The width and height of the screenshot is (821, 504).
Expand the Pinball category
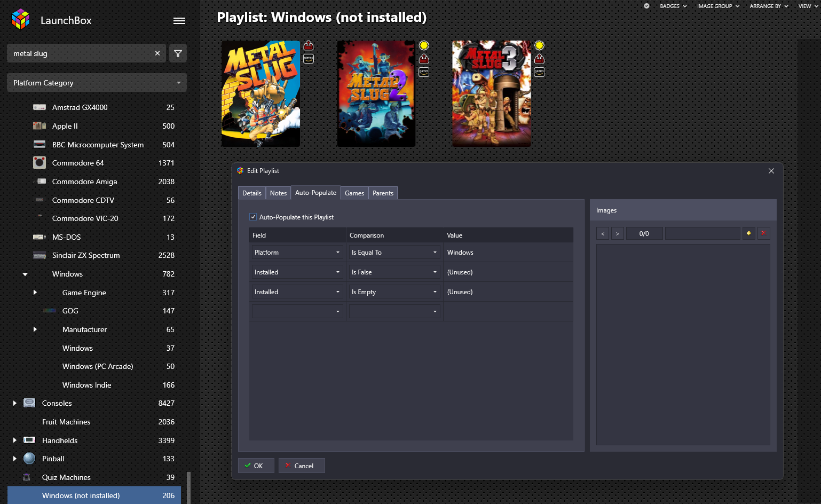(15, 459)
